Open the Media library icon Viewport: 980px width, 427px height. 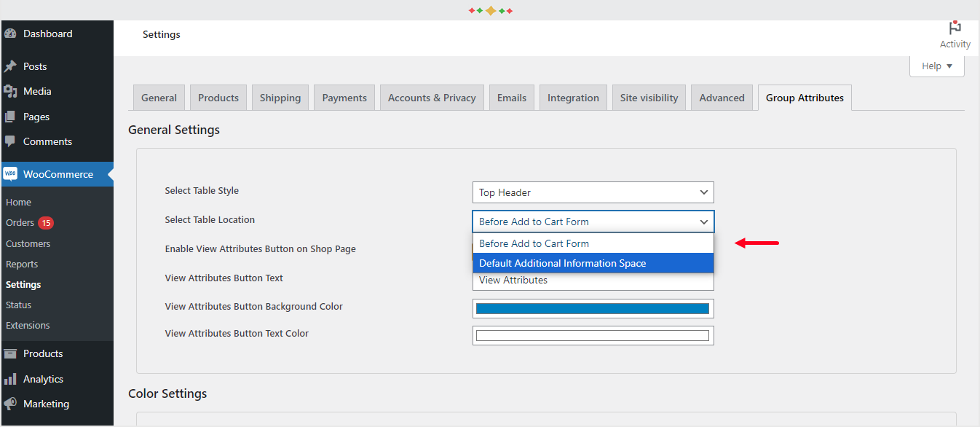[x=11, y=90]
